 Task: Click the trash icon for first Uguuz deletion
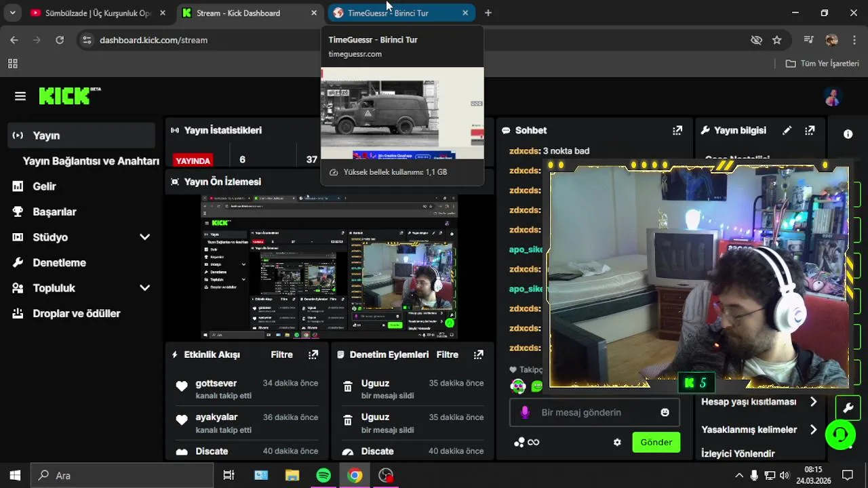tap(348, 386)
